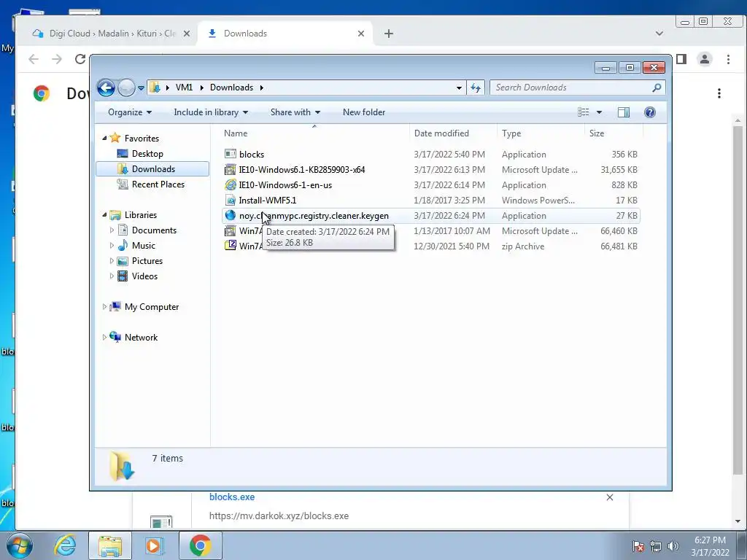The height and width of the screenshot is (560, 747).
Task: Expand the Music library
Action: 112,246
